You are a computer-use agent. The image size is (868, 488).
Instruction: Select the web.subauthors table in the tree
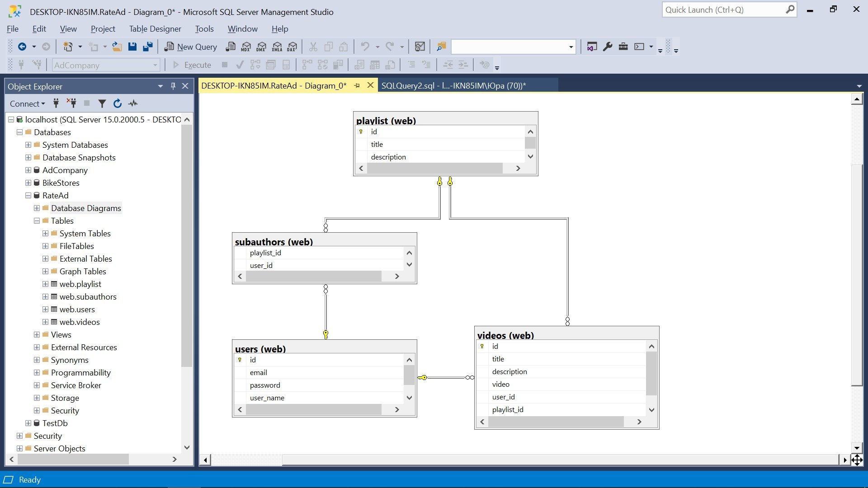[88, 297]
